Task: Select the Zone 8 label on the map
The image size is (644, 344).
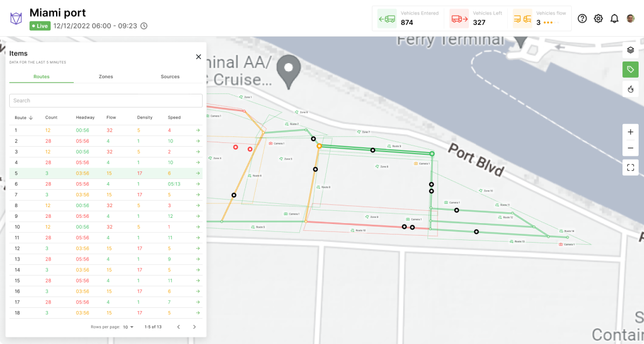Action: 382,167
